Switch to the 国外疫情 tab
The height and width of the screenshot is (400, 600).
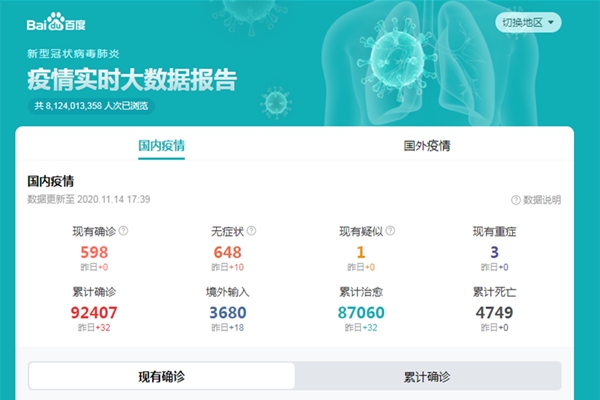[x=427, y=146]
